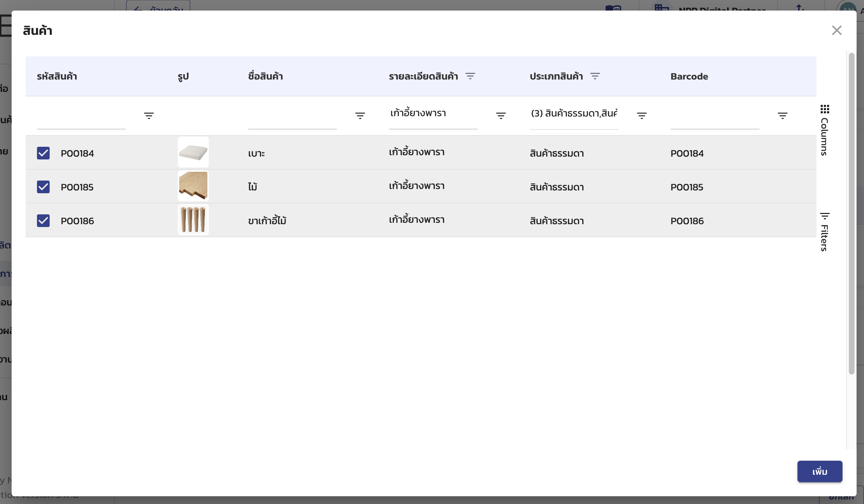864x504 pixels.
Task: Click the เก้าอี้ยางพารา detail text in row P00185
Action: pyautogui.click(x=417, y=185)
